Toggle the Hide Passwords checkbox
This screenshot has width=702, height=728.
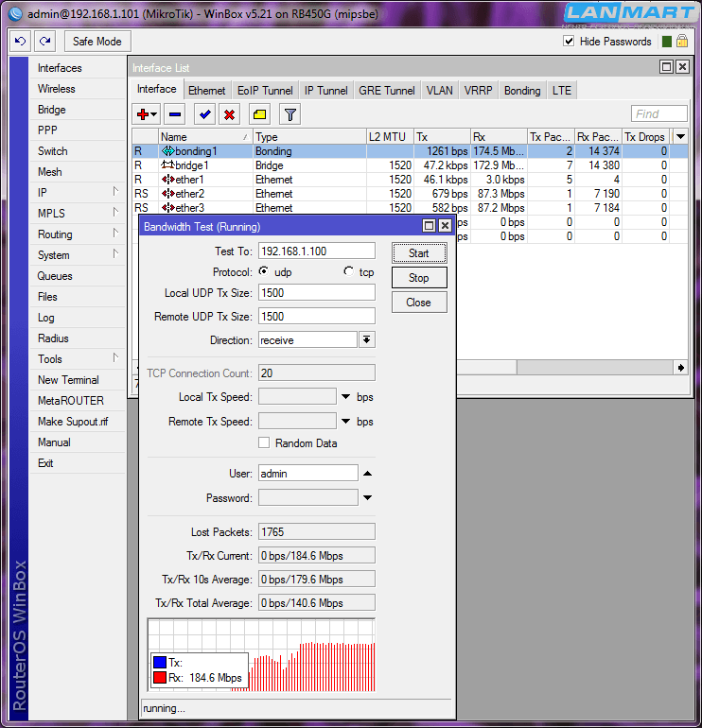[x=569, y=41]
